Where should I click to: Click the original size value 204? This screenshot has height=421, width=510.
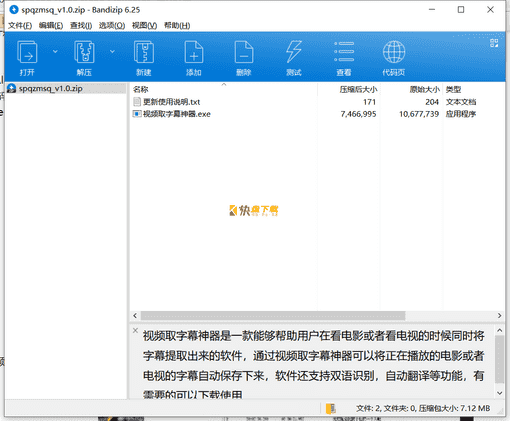point(432,102)
